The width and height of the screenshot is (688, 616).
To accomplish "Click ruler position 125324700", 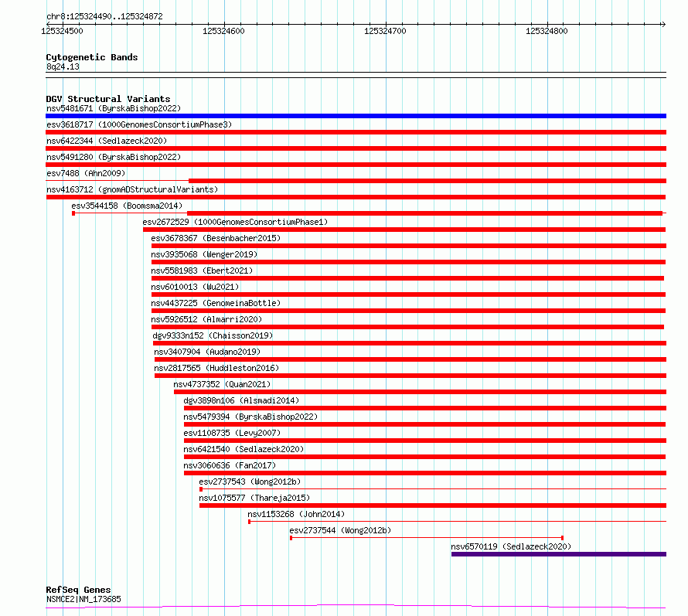I will (x=385, y=31).
